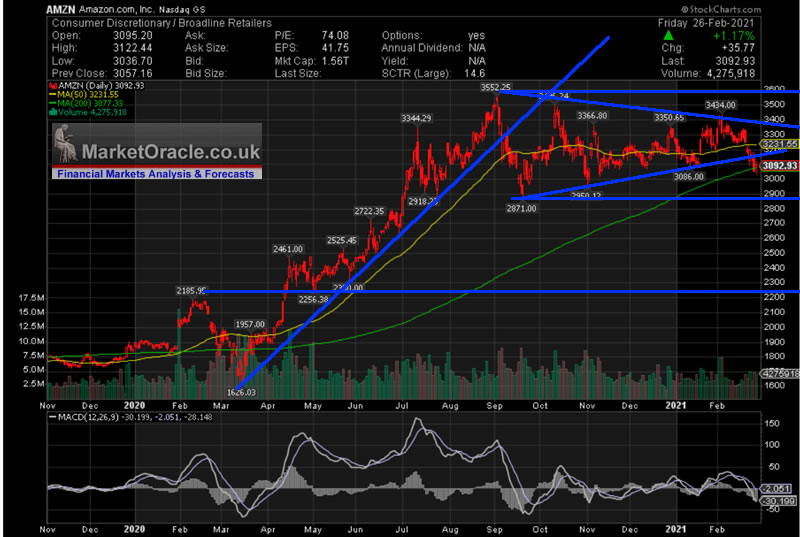
Task: Click the date Friday 26-Feb-2021
Action: (706, 23)
